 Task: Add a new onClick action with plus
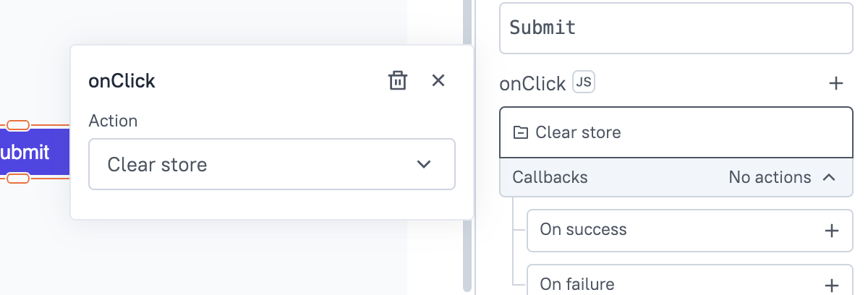(835, 83)
